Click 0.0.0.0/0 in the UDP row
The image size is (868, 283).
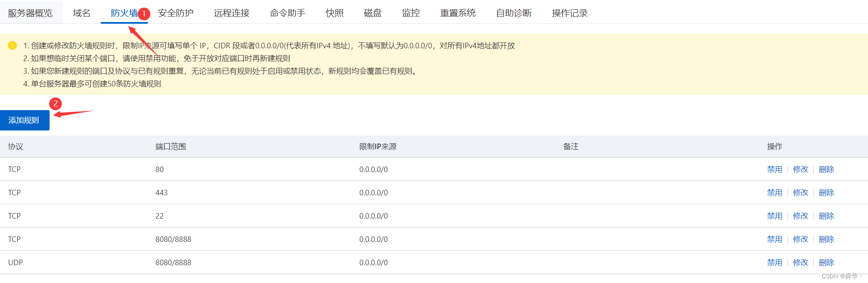tap(374, 263)
